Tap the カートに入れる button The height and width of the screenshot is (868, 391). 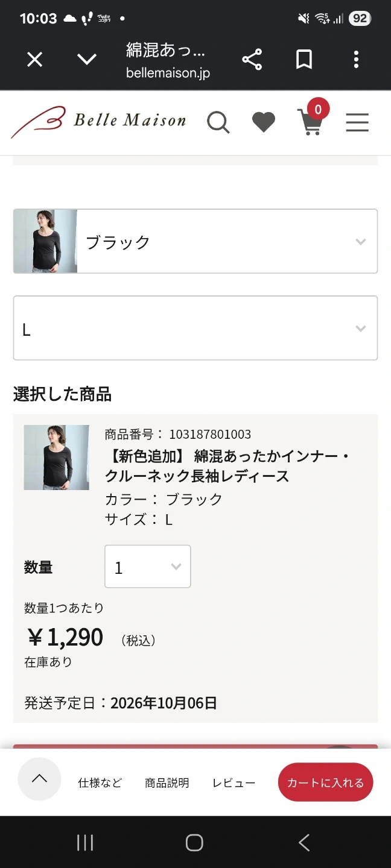tap(326, 782)
